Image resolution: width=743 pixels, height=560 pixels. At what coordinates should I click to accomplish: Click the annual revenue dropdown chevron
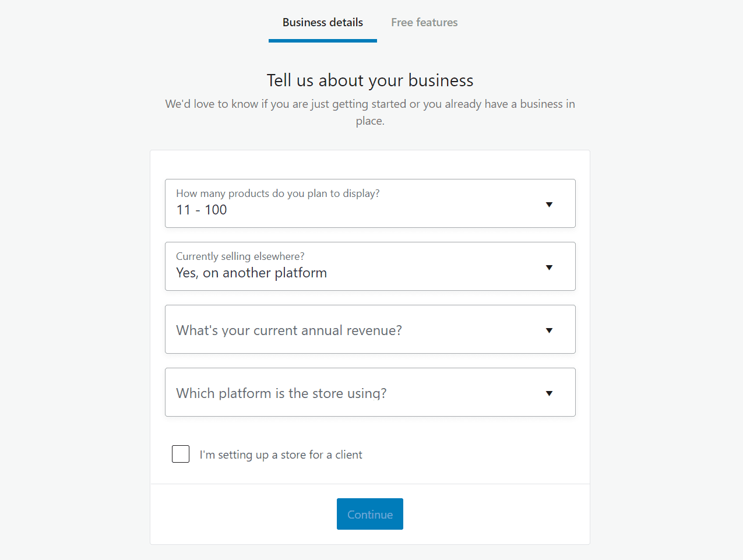(548, 330)
